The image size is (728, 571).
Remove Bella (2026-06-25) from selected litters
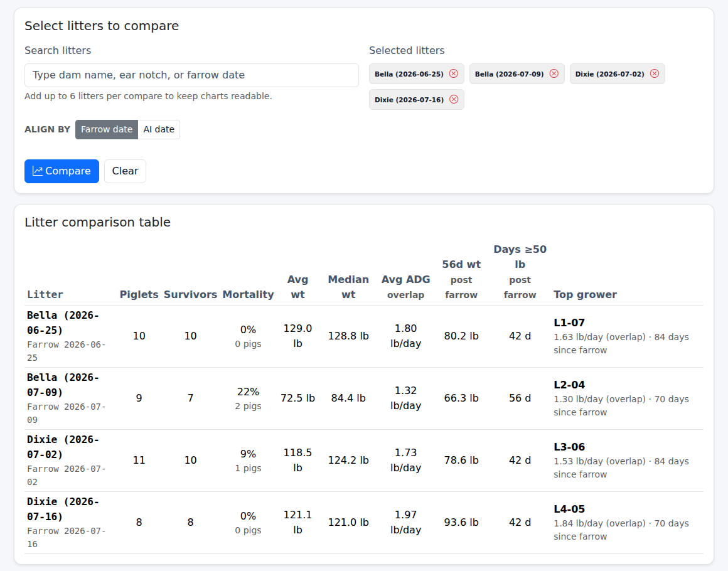coord(454,74)
